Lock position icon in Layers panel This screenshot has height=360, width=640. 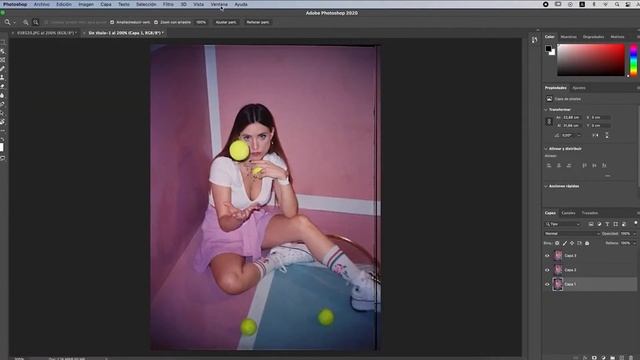point(572,243)
